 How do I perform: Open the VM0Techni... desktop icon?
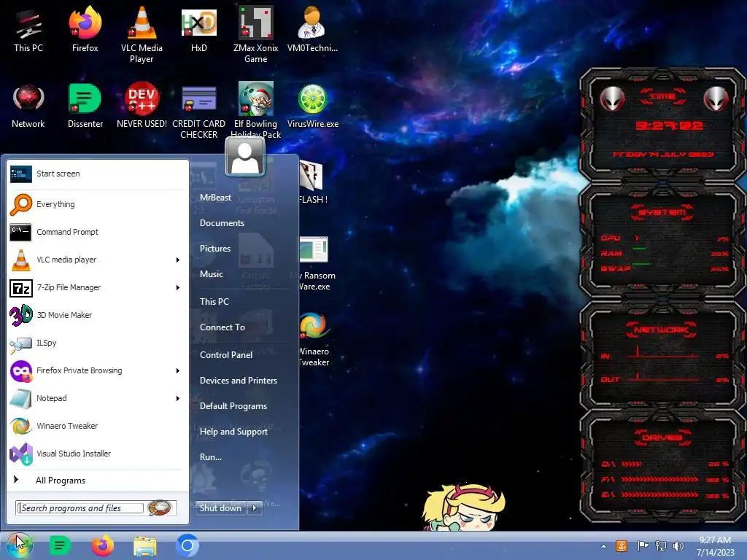coord(312,31)
